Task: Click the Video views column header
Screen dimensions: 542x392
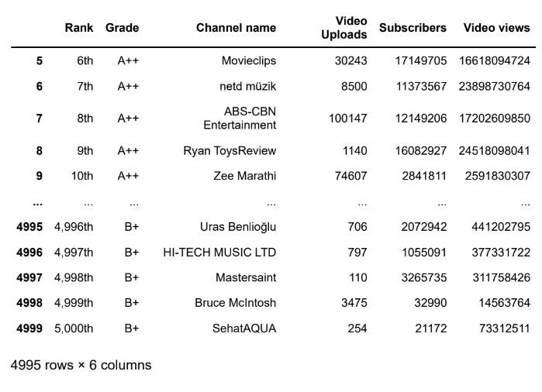Action: [496, 28]
